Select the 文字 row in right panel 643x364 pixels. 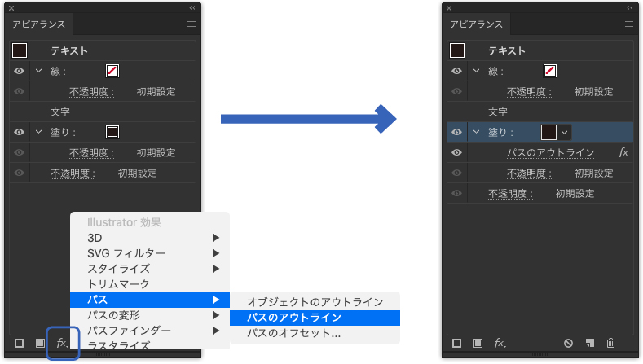497,112
